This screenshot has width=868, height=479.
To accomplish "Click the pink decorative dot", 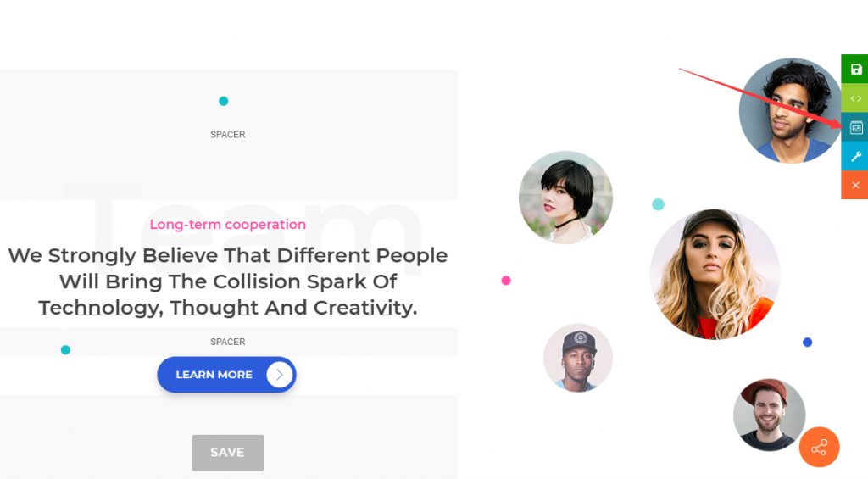I will click(x=506, y=281).
